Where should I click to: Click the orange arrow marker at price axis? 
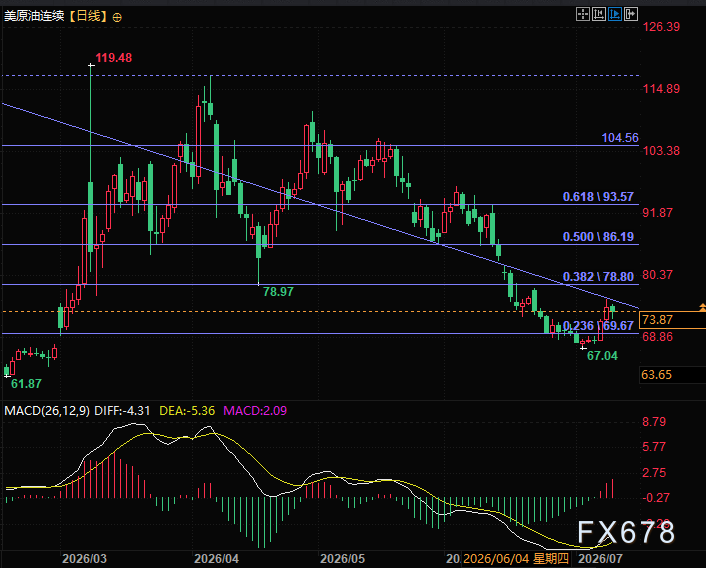coord(702,307)
